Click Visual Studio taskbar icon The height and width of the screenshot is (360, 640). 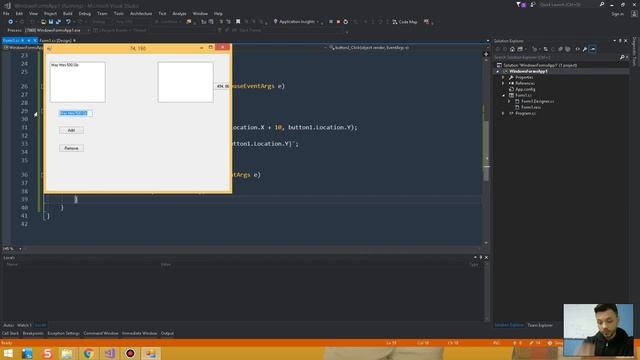coord(109,353)
